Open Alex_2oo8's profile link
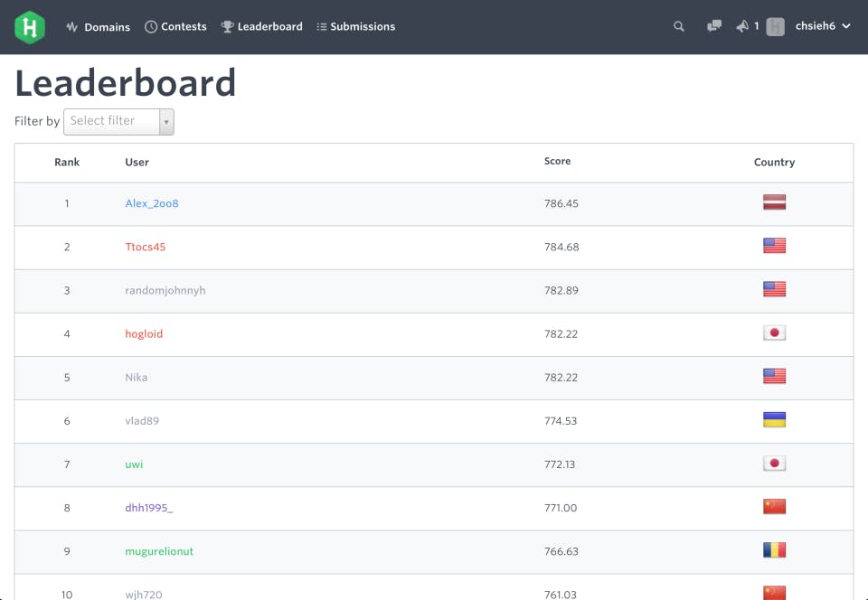The height and width of the screenshot is (600, 868). pyautogui.click(x=151, y=203)
